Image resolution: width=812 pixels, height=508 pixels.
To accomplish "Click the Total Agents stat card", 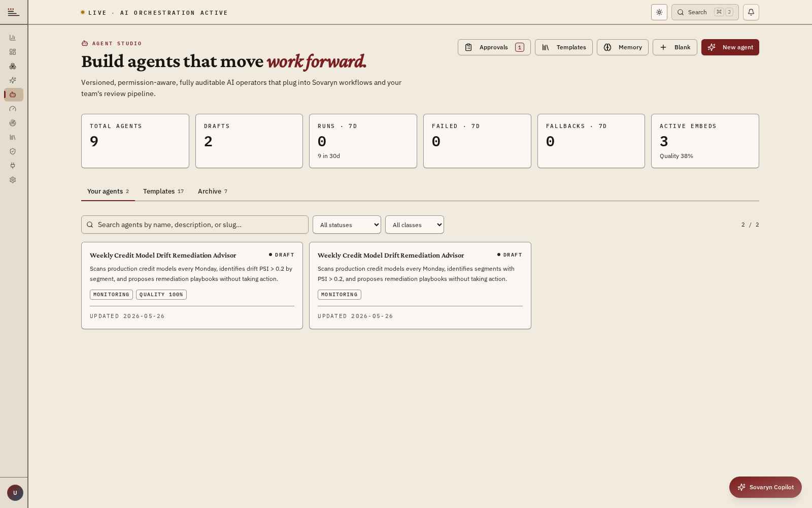I will 135,141.
